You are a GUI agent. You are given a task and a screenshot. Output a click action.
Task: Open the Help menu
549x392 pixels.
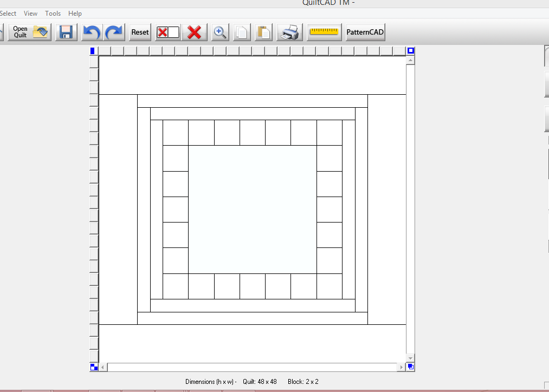tap(75, 14)
